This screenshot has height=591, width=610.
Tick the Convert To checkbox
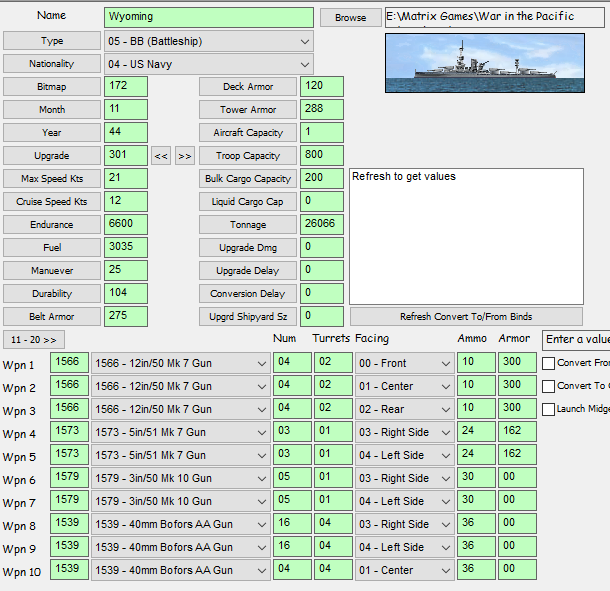click(548, 386)
